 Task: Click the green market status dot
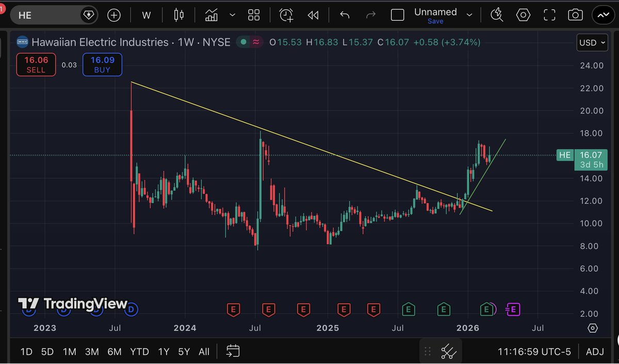[x=242, y=42]
